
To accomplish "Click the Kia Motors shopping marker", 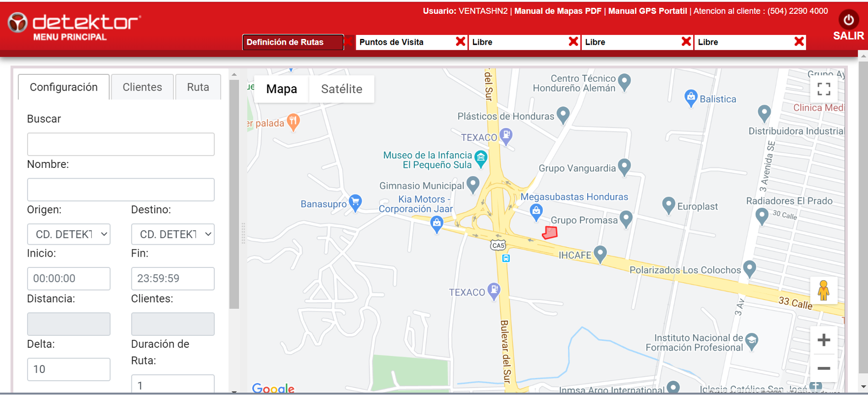I will 436,225.
